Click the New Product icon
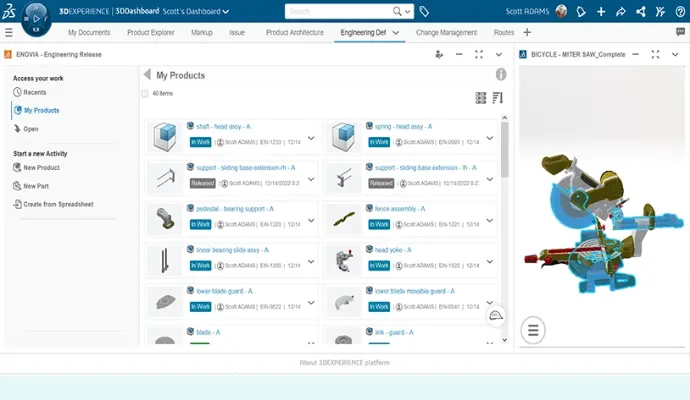690x400 pixels. point(17,168)
